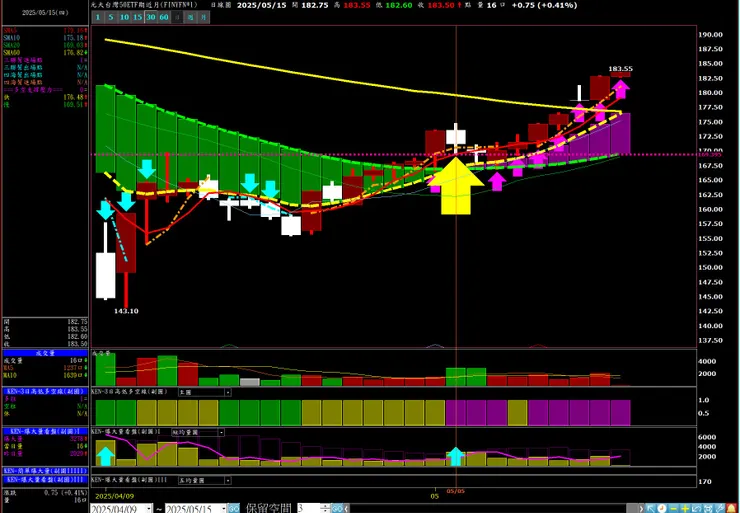
Task: Click the undo arrow icon in bottom toolbar
Action: (697, 509)
